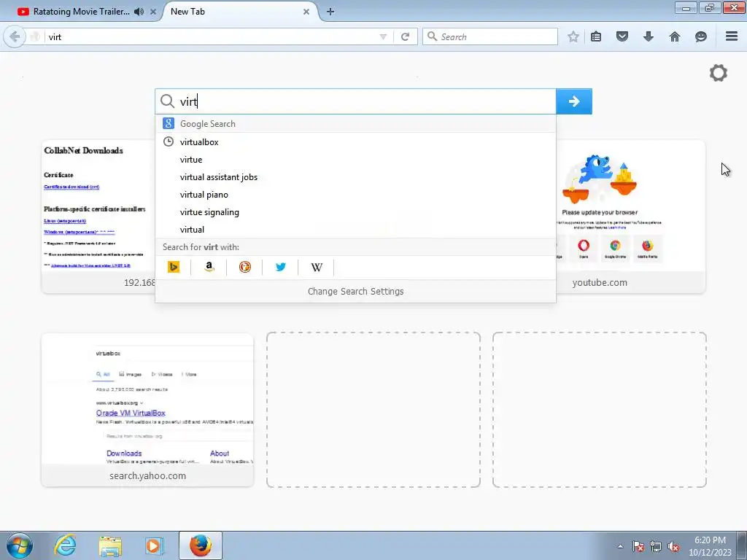Reload the current page

pyautogui.click(x=405, y=36)
